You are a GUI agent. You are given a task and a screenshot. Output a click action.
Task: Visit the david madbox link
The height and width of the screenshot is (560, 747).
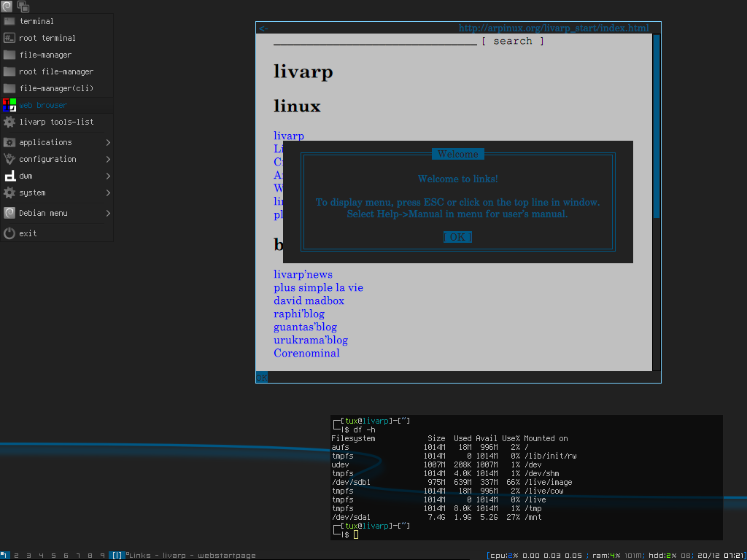tap(309, 300)
